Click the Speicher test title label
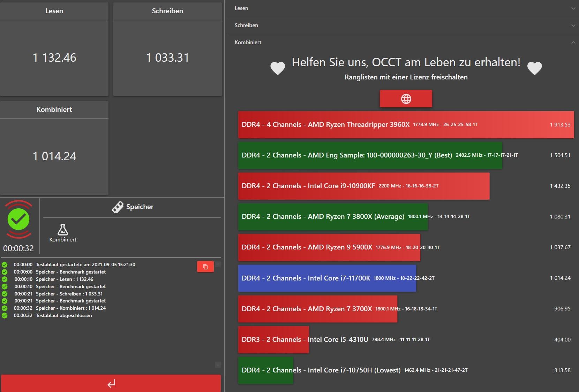This screenshot has height=392, width=579. click(140, 207)
